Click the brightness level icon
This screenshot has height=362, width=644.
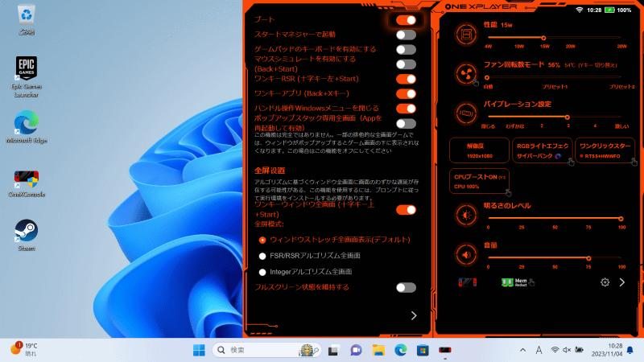(x=466, y=215)
